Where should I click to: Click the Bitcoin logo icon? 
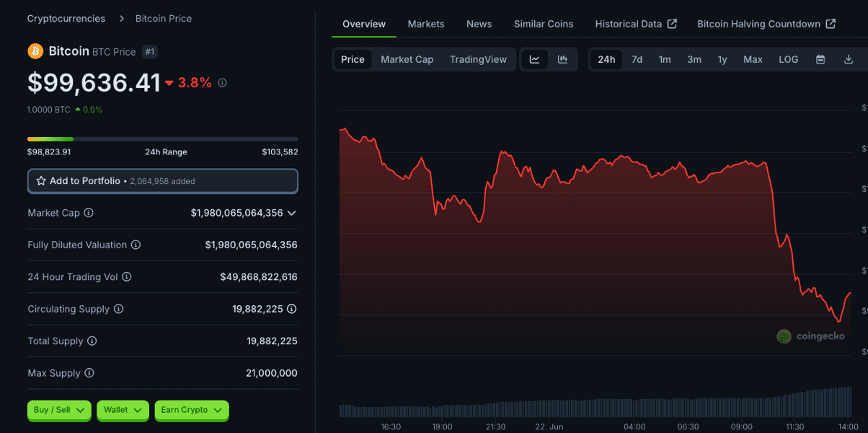pyautogui.click(x=35, y=51)
